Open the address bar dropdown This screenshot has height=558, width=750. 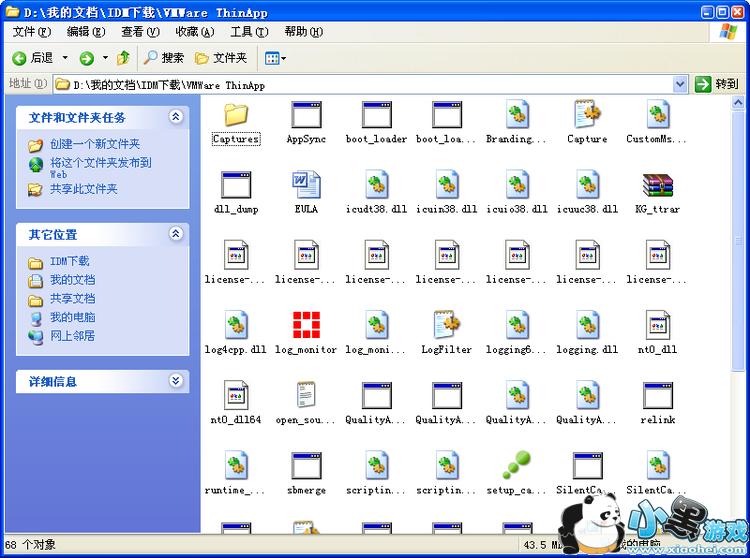click(680, 85)
